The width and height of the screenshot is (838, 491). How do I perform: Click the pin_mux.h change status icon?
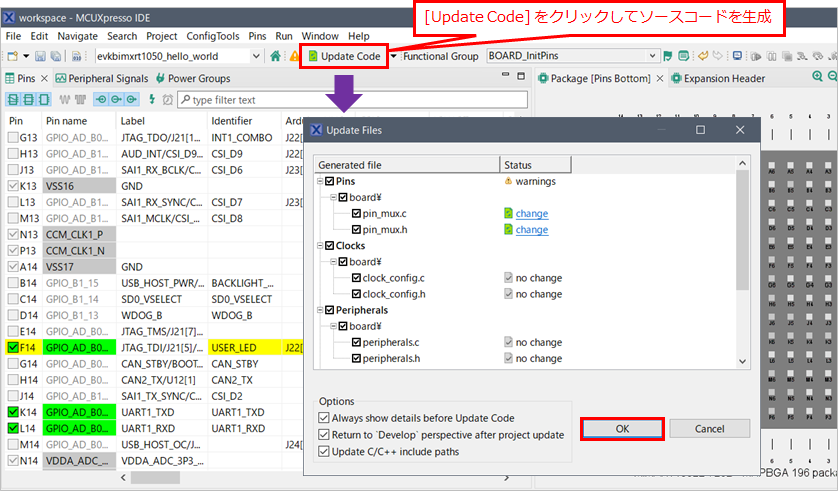click(x=508, y=229)
